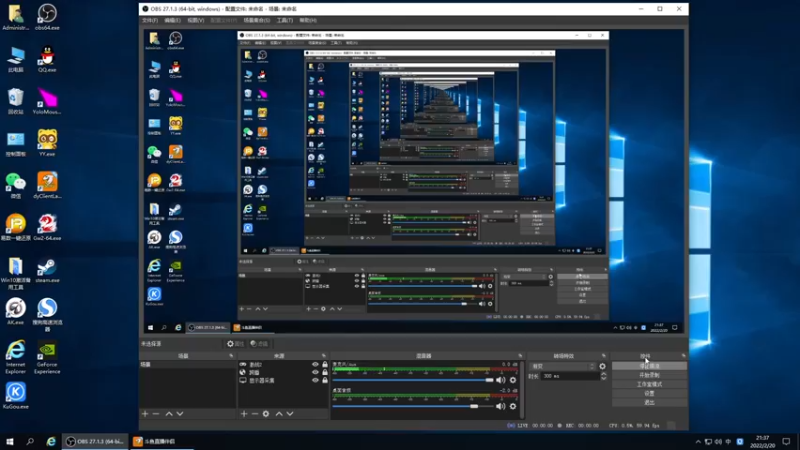Toggle lock on the 显示器采集 source
Image resolution: width=800 pixels, height=450 pixels.
[x=325, y=380]
